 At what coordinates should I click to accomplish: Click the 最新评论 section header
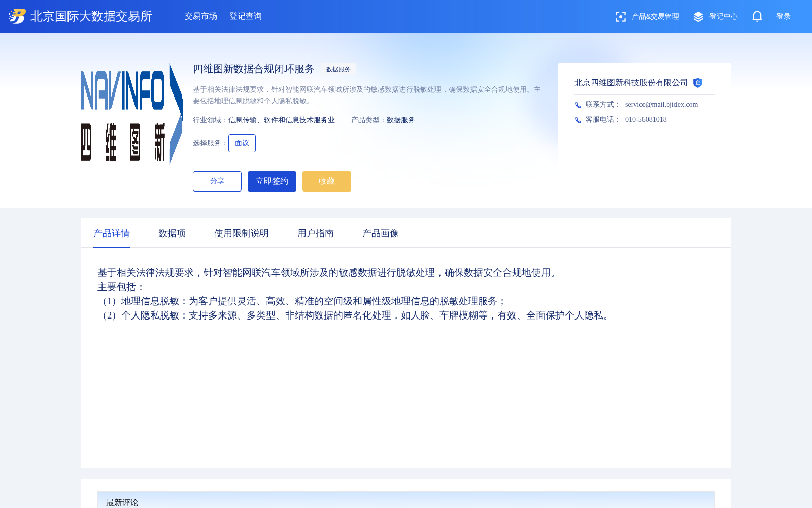122,502
